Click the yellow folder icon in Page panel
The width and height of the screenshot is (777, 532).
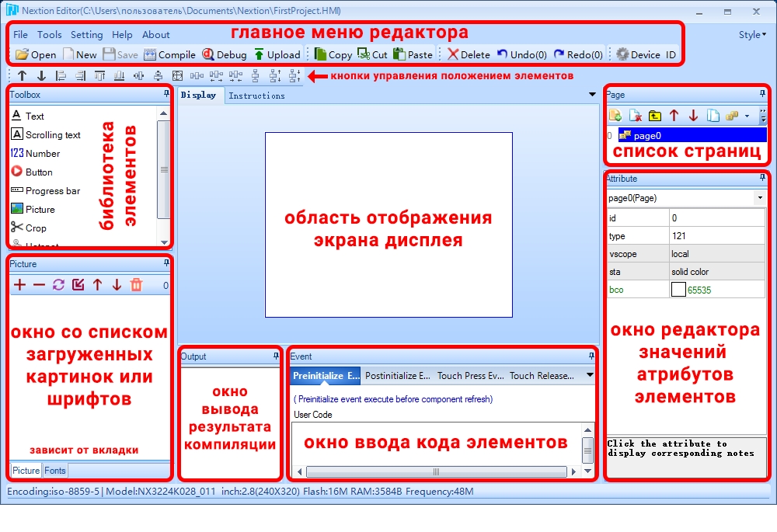tap(654, 116)
